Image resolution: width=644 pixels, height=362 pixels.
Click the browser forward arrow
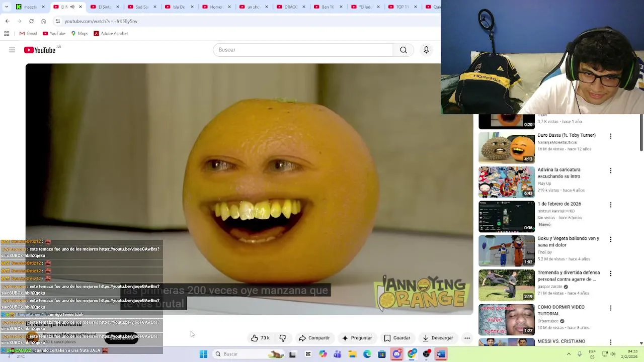[x=19, y=21]
